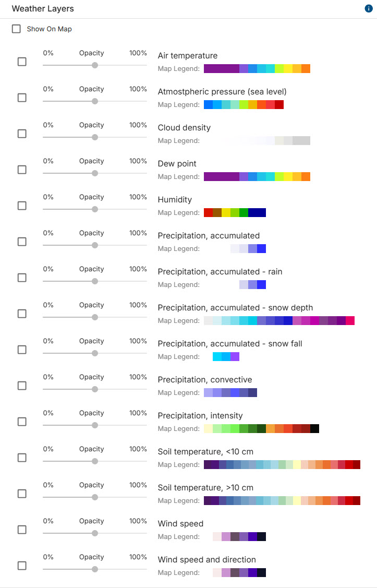Click the Humidity opacity slider handle

click(x=95, y=209)
